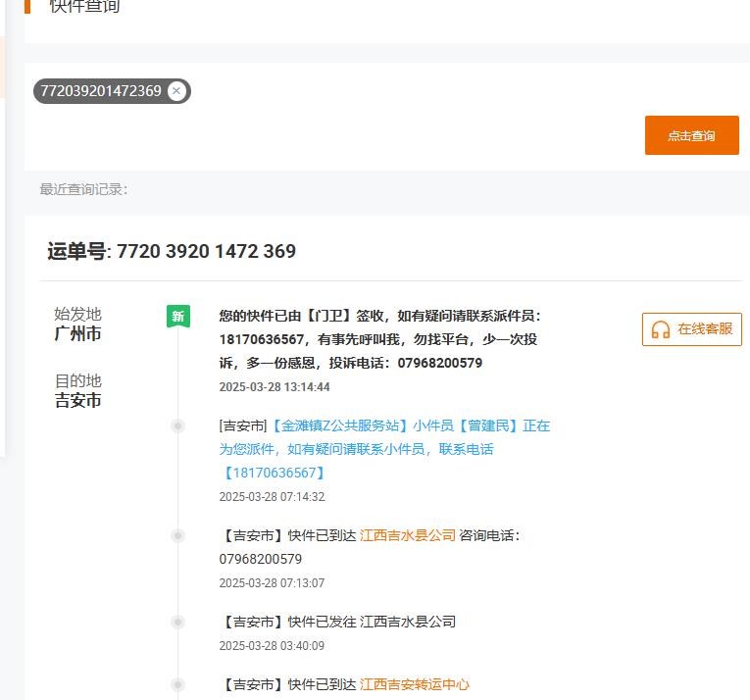Screen dimensions: 750x700
Task: Click the timeline dot beside 金滩镇Z公共服务站 entry
Action: 177,425
